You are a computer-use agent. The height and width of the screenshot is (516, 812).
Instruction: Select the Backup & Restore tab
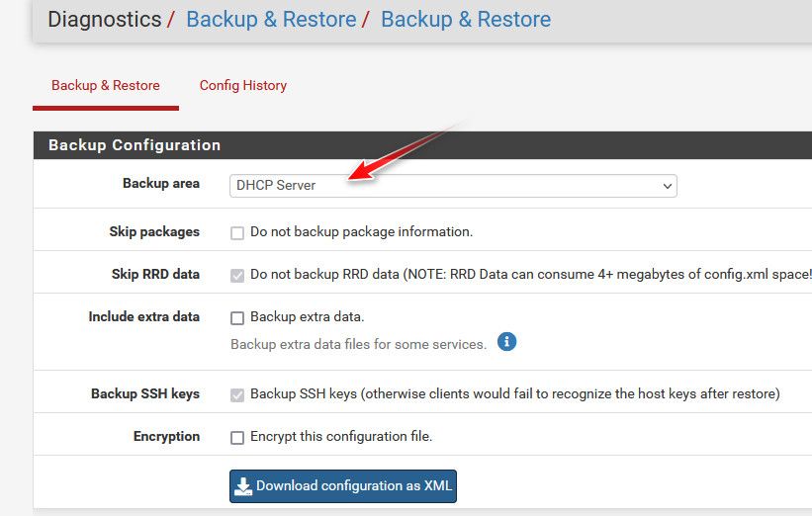pyautogui.click(x=106, y=85)
